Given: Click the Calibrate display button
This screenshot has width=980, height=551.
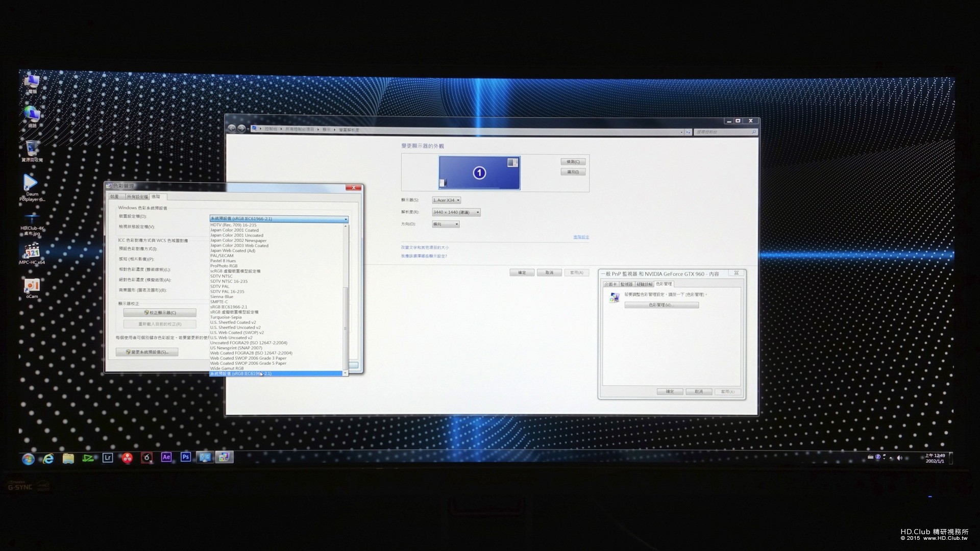Looking at the screenshot, I should pyautogui.click(x=160, y=313).
